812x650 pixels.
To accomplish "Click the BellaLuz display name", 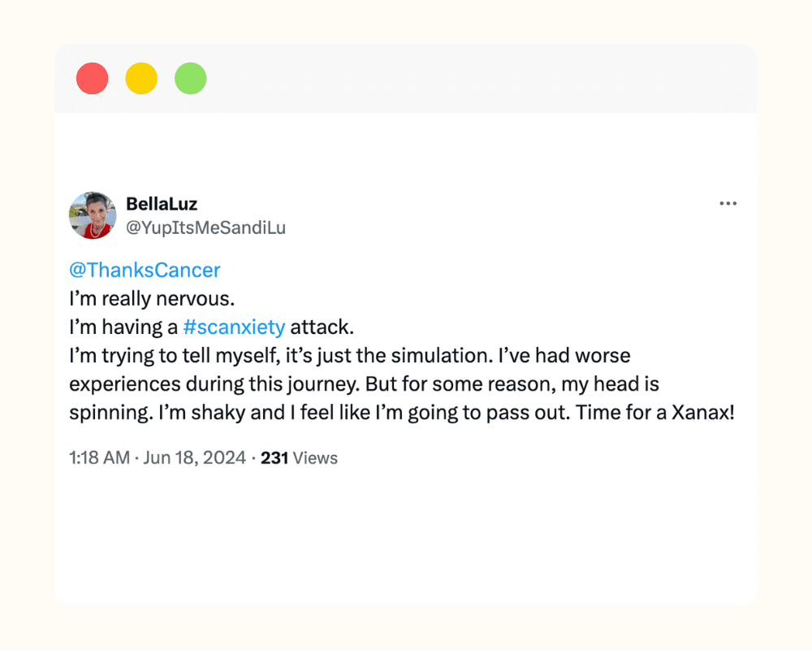I will click(162, 204).
